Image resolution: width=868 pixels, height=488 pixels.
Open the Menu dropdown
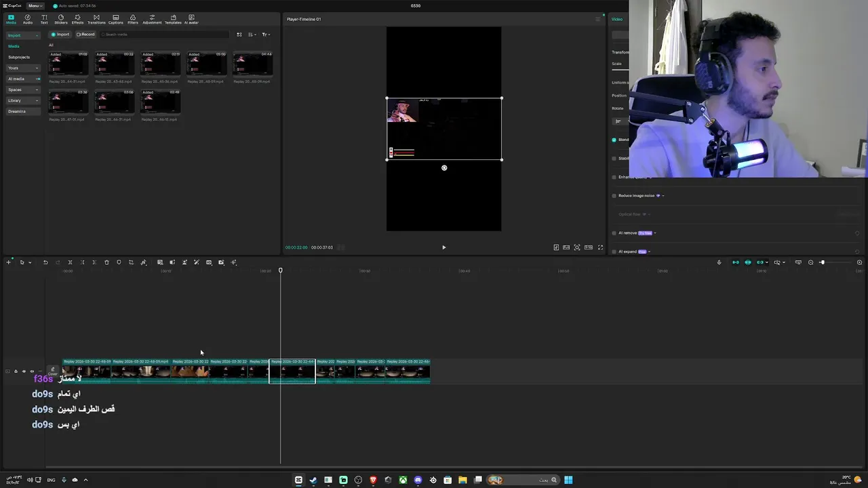pyautogui.click(x=35, y=5)
